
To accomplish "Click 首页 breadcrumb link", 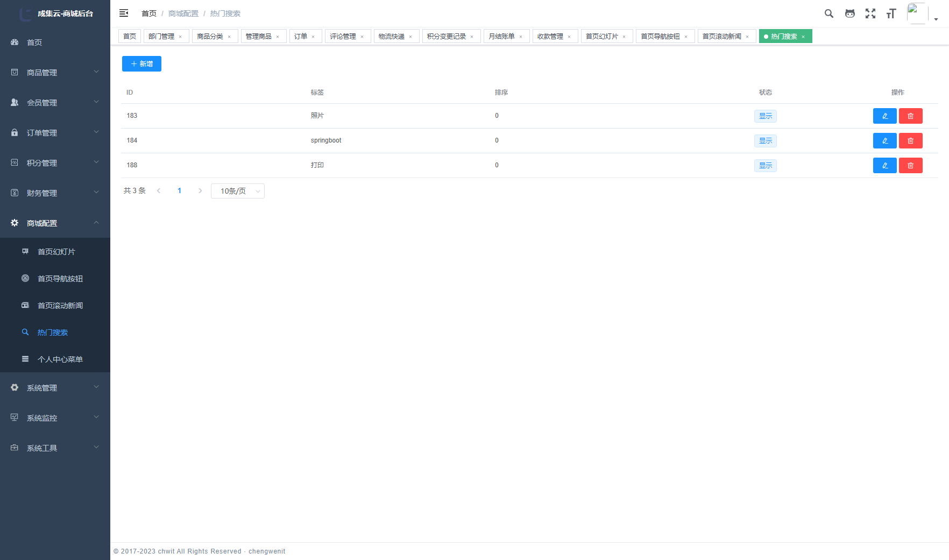I will tap(149, 13).
